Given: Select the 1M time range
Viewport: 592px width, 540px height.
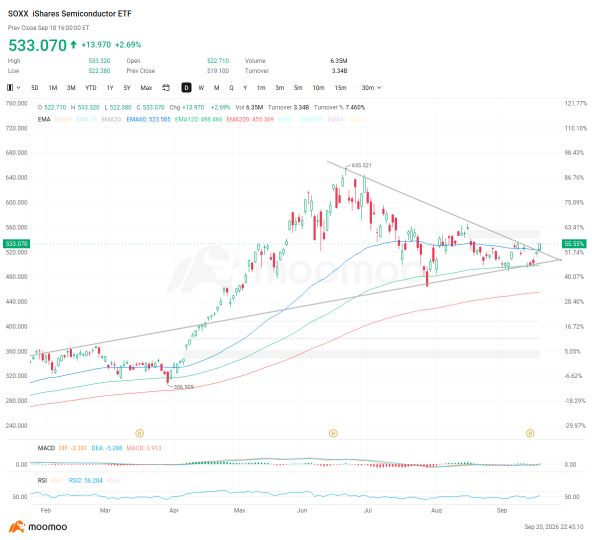Looking at the screenshot, I should pyautogui.click(x=53, y=88).
